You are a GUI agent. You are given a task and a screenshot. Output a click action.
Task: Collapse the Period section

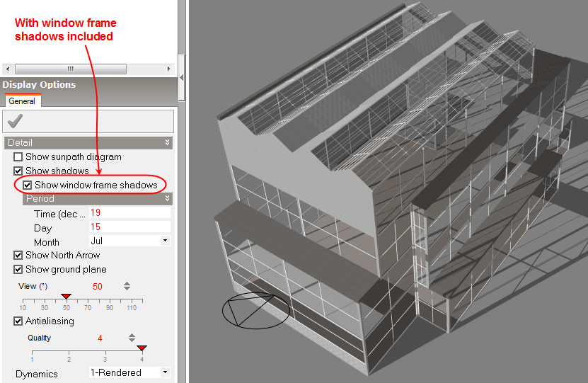(x=167, y=199)
